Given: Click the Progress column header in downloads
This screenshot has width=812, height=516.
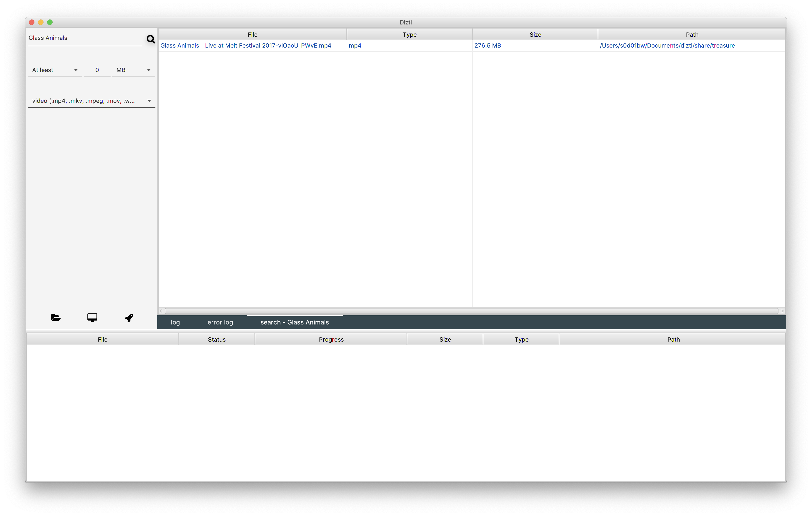Looking at the screenshot, I should (x=331, y=339).
